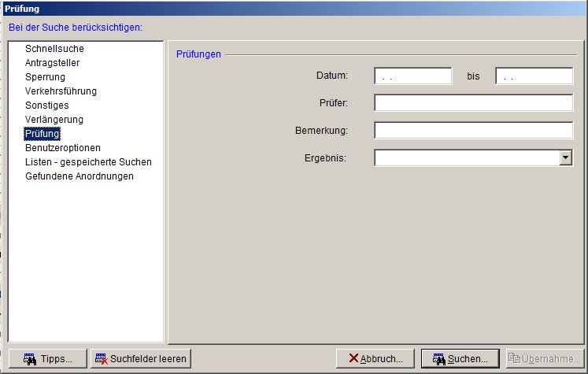
Task: Click the clear-fields icon beside Suchfelder leeren
Action: coord(102,358)
